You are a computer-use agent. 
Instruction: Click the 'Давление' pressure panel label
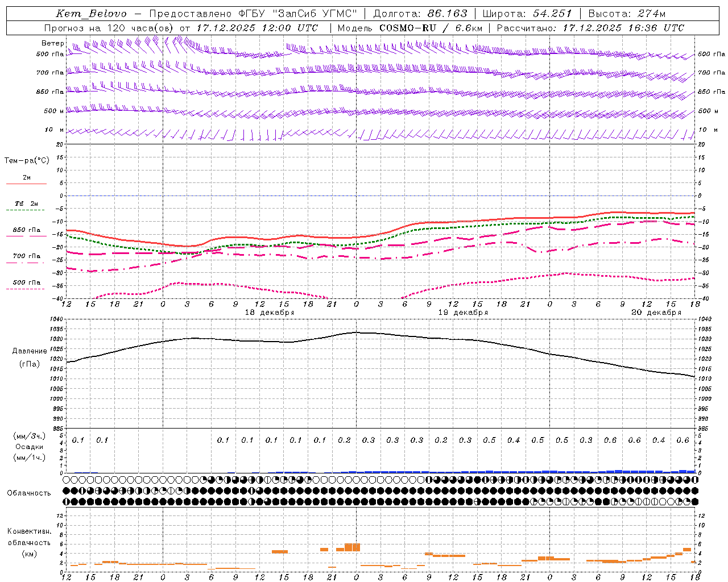(x=30, y=351)
